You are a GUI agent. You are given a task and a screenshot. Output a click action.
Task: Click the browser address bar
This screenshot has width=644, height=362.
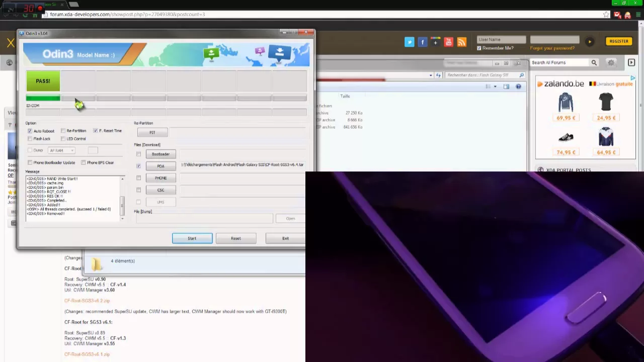tap(322, 15)
